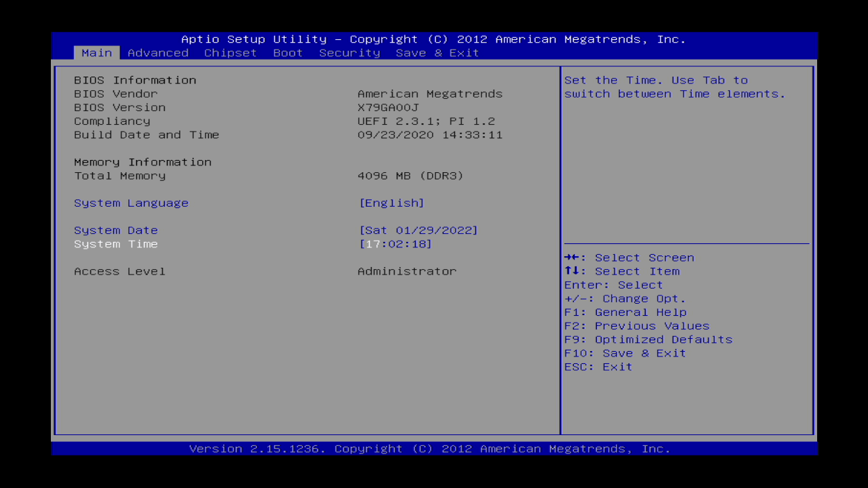Open the Security tab

[x=350, y=53]
